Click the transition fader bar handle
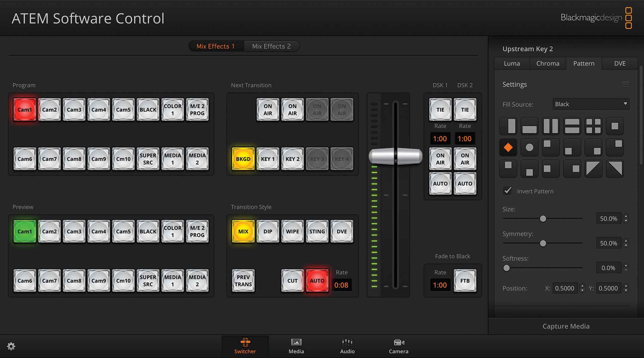644x358 pixels. 395,156
